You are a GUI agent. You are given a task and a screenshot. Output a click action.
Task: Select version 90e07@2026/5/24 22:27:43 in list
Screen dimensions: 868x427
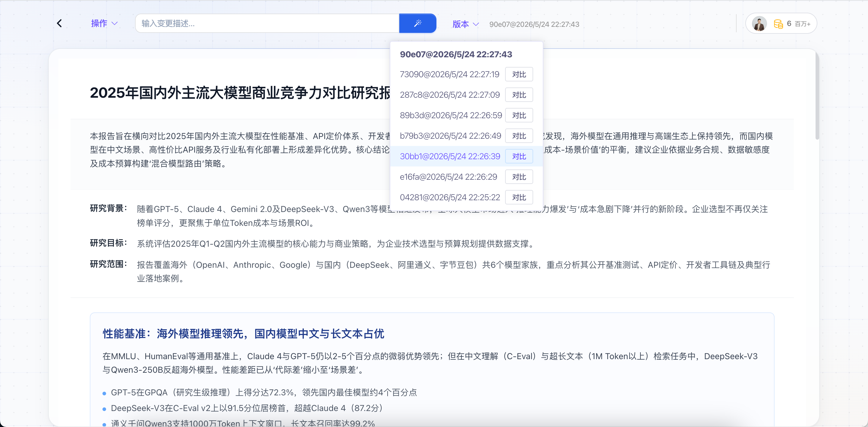pyautogui.click(x=456, y=54)
